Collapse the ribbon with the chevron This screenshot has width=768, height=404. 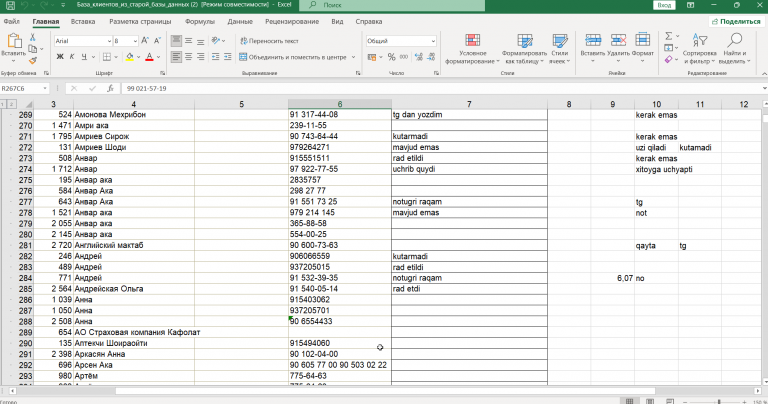coord(764,73)
